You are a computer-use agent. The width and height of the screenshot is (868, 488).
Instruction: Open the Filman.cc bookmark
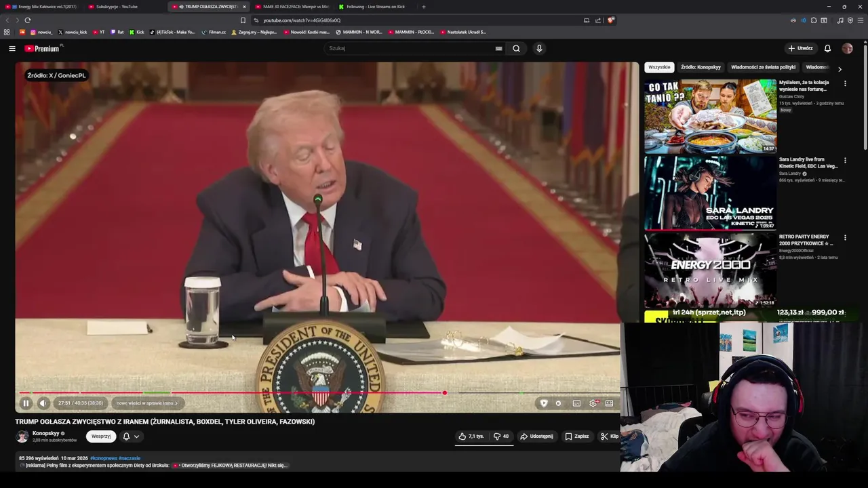[214, 32]
